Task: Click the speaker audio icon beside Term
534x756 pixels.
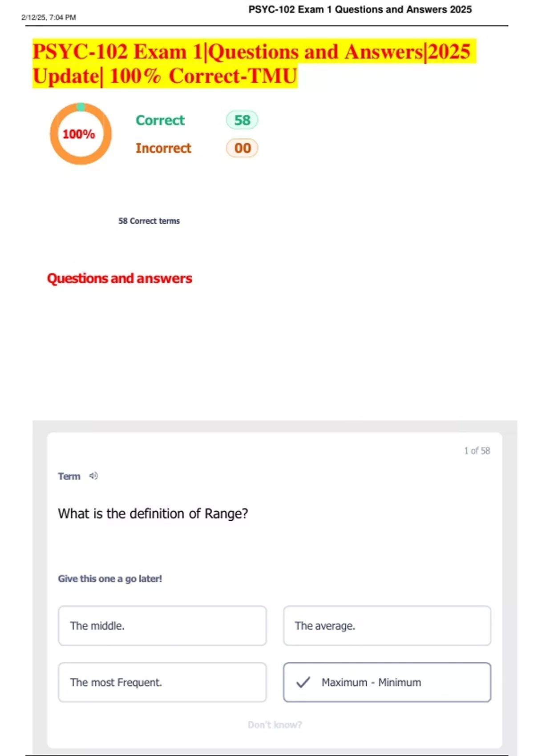Action: pyautogui.click(x=93, y=476)
